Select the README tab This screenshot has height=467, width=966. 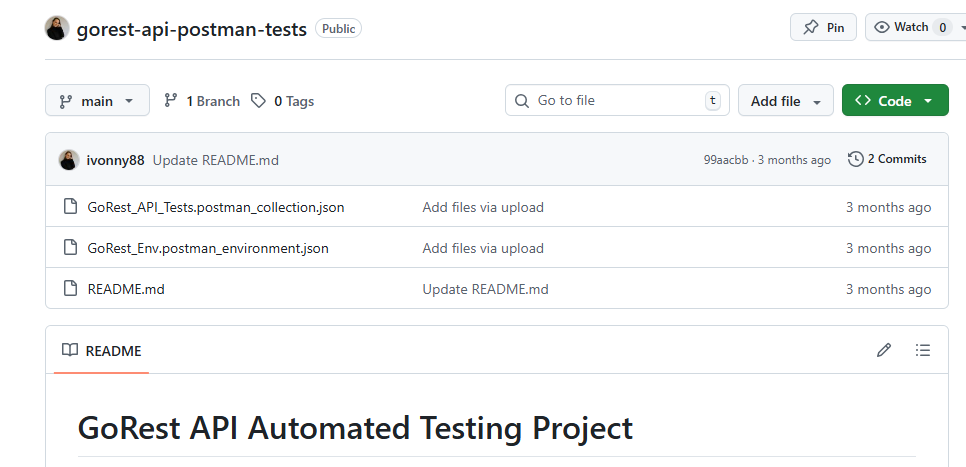point(102,351)
